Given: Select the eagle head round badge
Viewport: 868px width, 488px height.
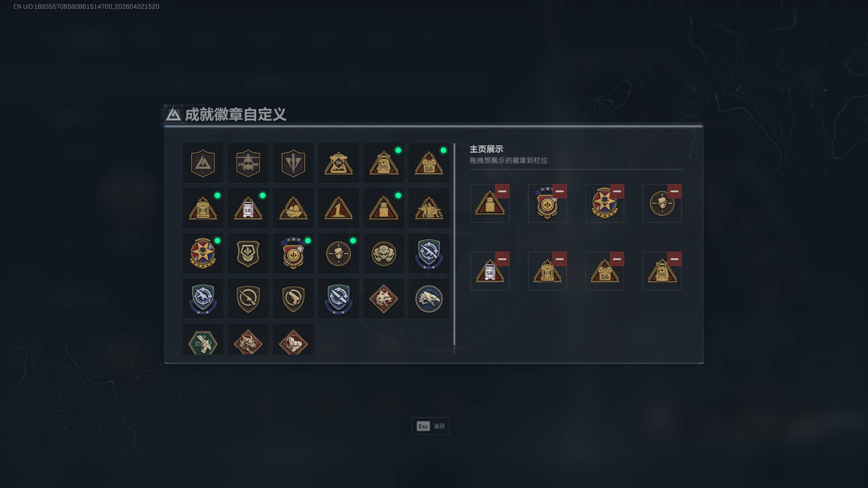Looking at the screenshot, I should coord(429,299).
